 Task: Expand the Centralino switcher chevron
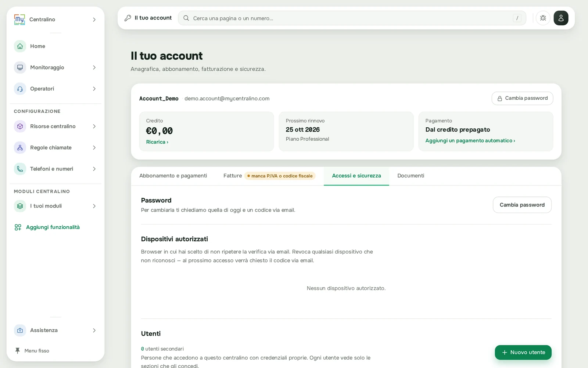point(94,20)
